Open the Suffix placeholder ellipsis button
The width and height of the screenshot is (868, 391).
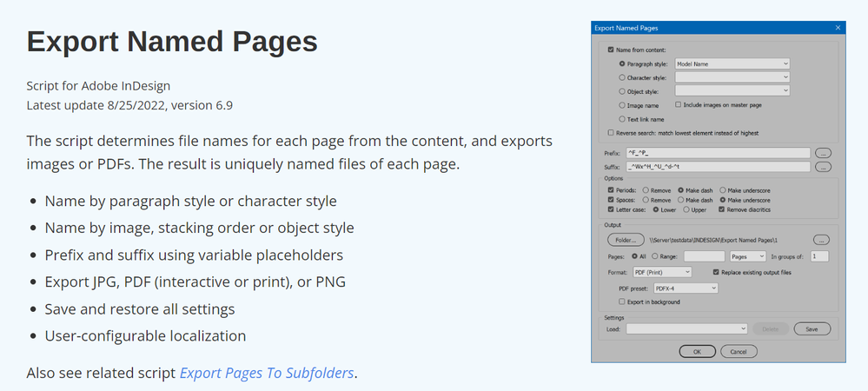[823, 166]
